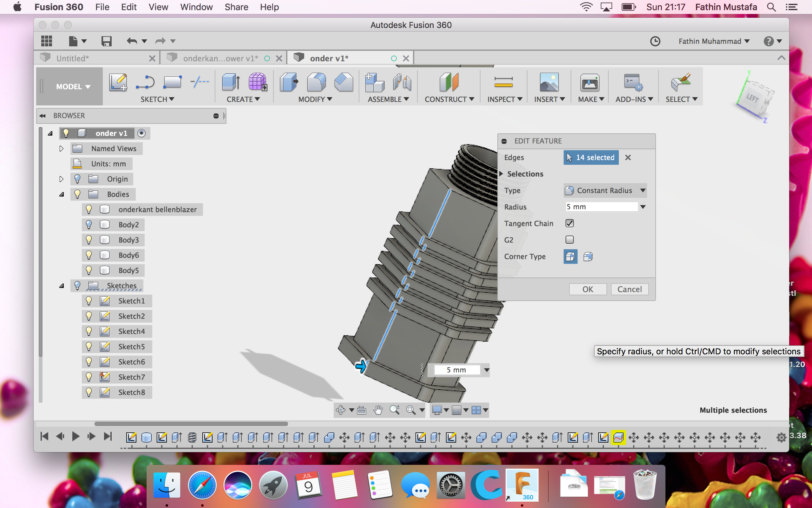This screenshot has width=812, height=508.
Task: Select the setback corner type icon
Action: coord(588,257)
